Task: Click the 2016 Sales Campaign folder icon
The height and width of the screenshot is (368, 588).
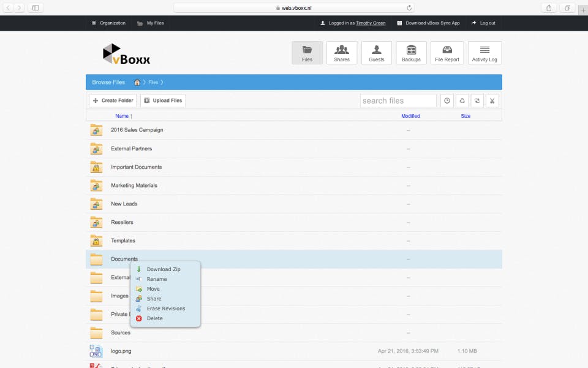Action: point(96,130)
